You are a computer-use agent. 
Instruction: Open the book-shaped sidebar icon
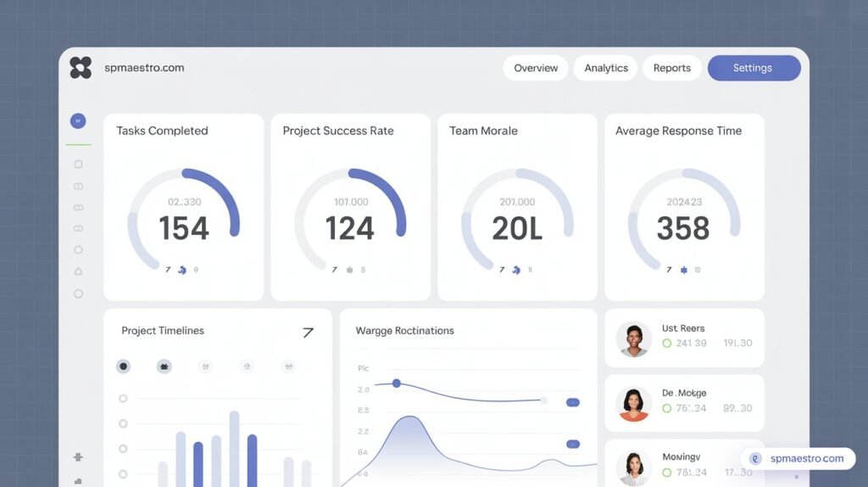click(x=78, y=186)
